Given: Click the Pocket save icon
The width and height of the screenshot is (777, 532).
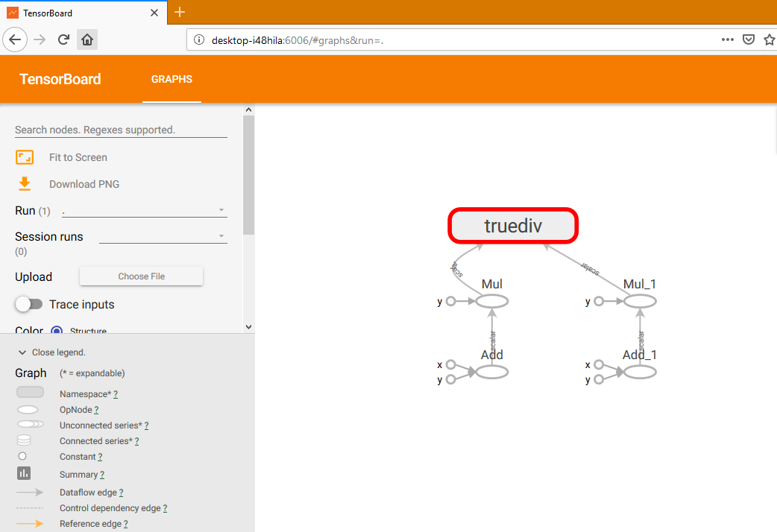Looking at the screenshot, I should [x=749, y=39].
